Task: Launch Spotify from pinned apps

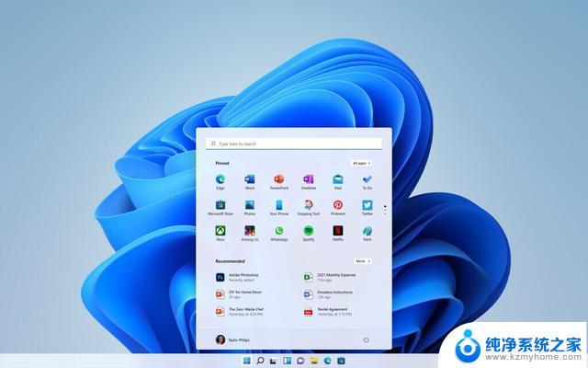Action: 309,231
